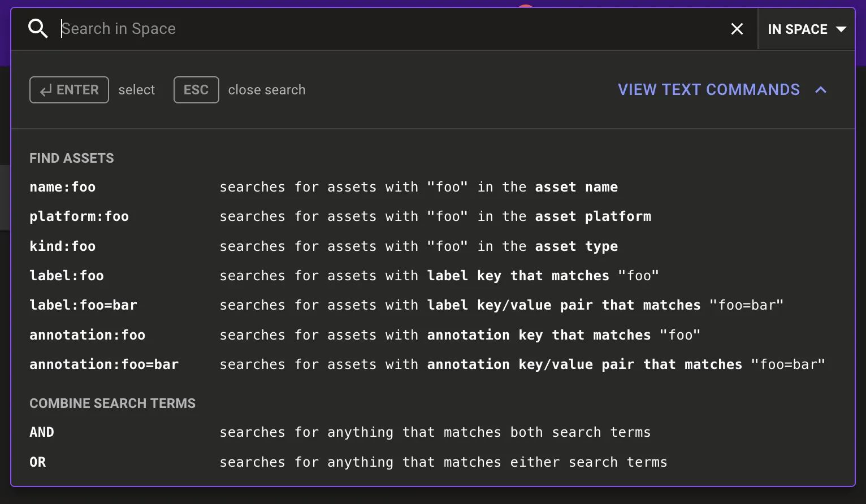Click the COMBINE SEARCH TERMS heading
866x504 pixels.
pos(112,403)
